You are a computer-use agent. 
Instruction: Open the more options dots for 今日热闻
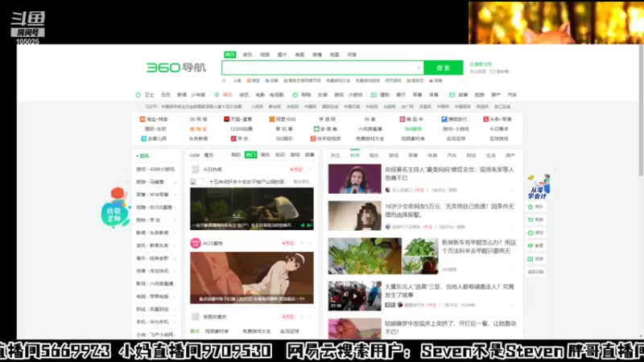tap(311, 169)
